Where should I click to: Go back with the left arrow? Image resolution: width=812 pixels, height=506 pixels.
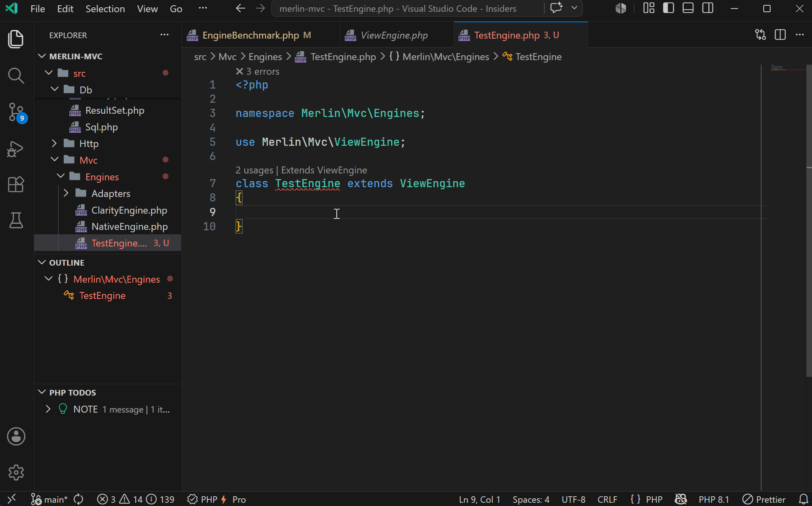click(240, 9)
